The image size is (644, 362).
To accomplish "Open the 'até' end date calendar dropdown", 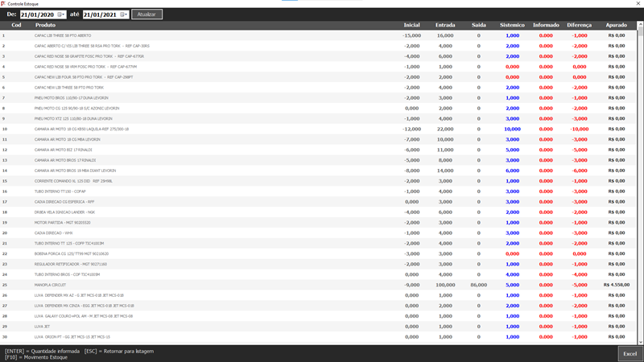I will [124, 14].
